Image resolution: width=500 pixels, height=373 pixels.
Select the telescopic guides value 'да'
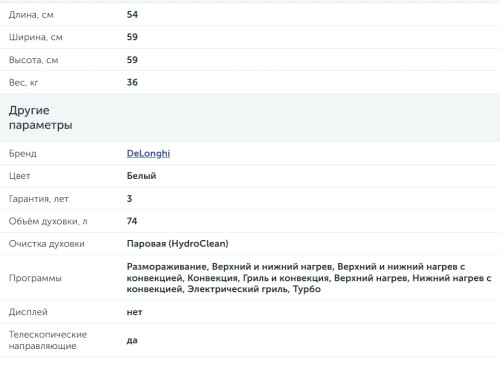(132, 340)
